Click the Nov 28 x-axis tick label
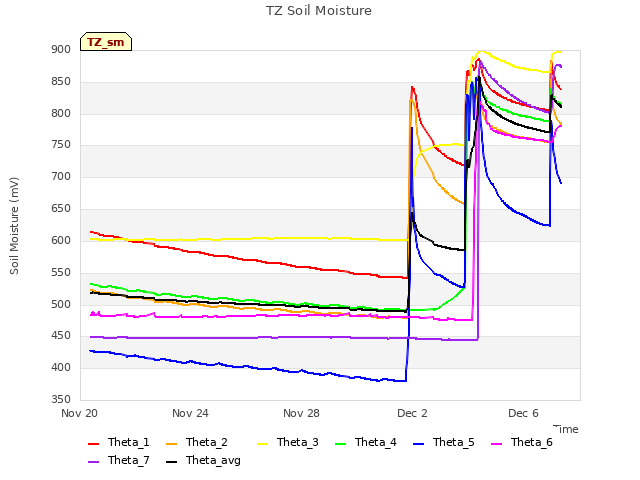640x480 pixels. (301, 413)
